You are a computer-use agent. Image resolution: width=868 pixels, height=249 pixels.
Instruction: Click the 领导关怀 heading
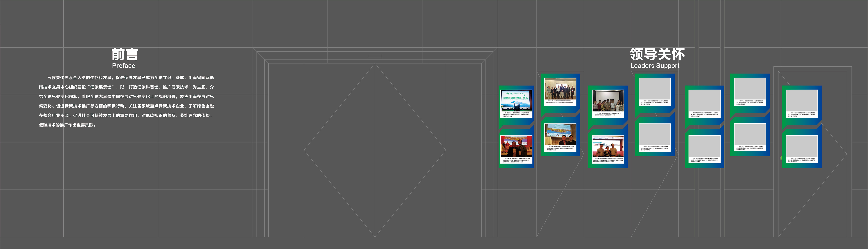pos(657,54)
